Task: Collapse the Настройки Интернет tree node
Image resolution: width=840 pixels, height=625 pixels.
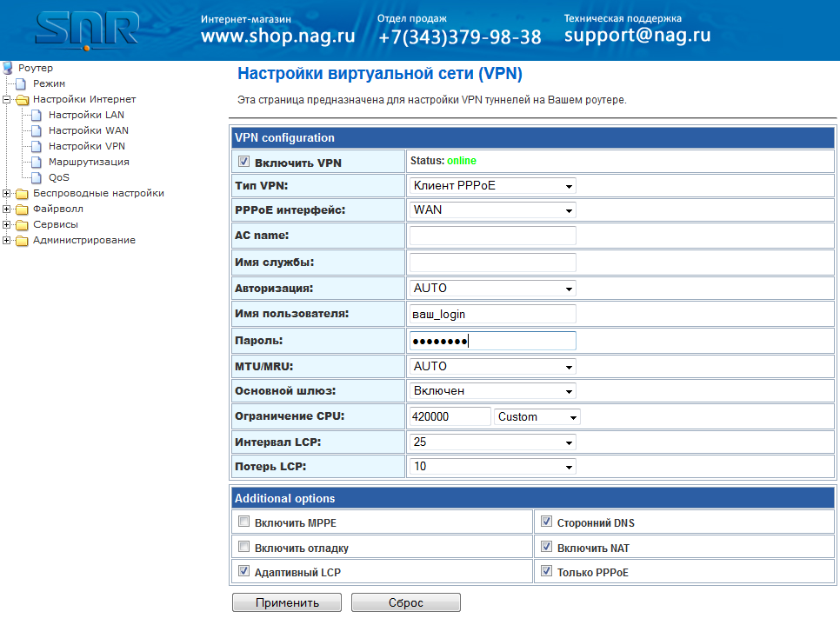Action: [6, 100]
